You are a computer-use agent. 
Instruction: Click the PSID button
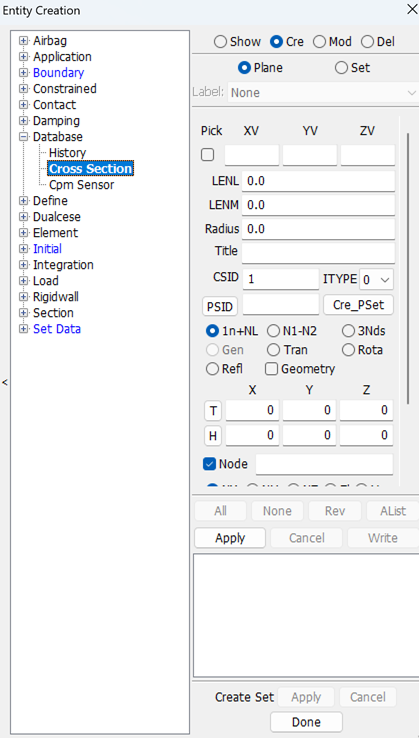point(220,307)
